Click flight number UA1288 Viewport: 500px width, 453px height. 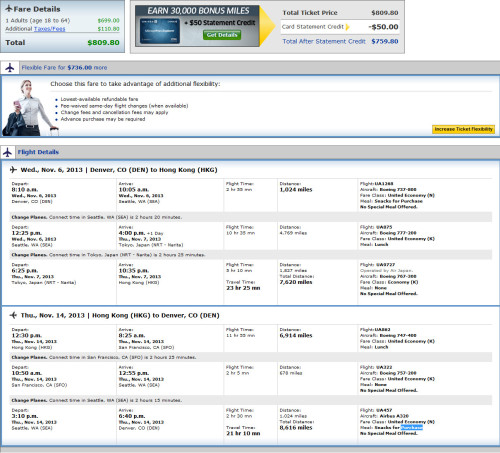(x=384, y=184)
